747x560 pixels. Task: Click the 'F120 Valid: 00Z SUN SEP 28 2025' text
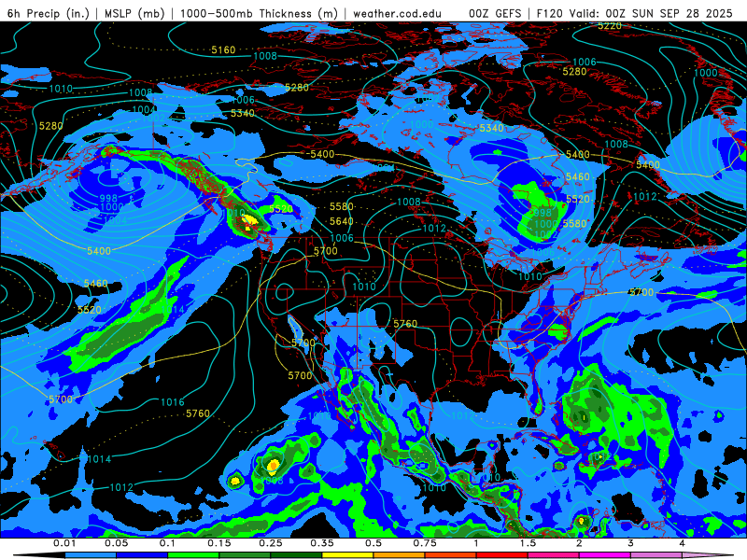click(634, 13)
